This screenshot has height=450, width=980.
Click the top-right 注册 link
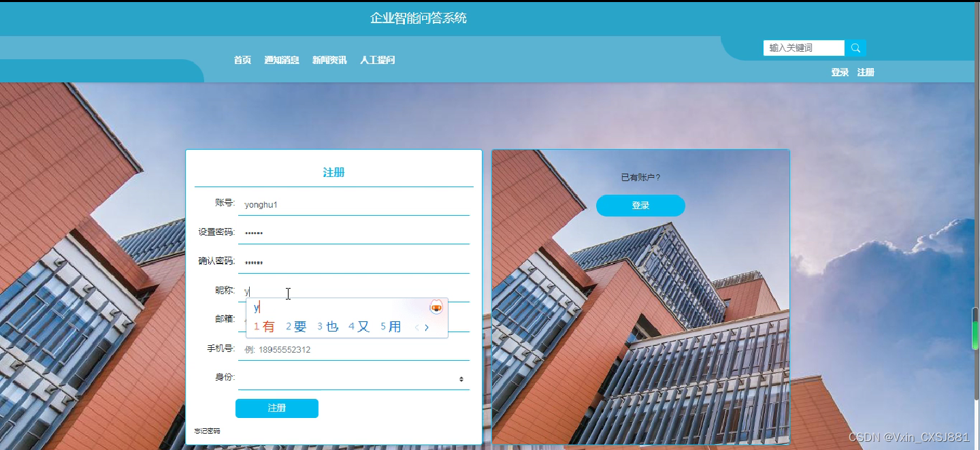(x=866, y=71)
